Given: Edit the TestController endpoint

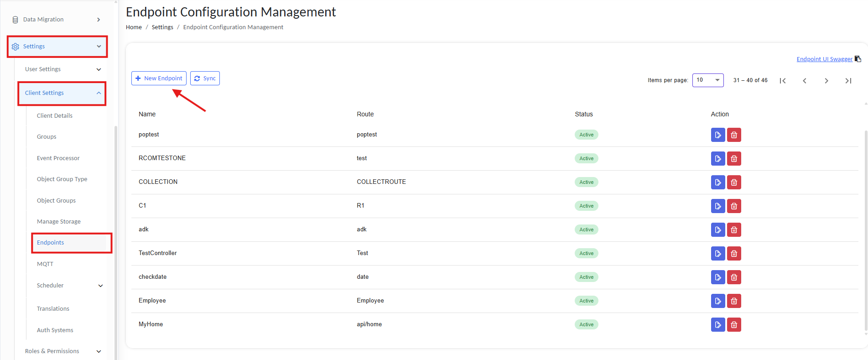Looking at the screenshot, I should click(717, 254).
